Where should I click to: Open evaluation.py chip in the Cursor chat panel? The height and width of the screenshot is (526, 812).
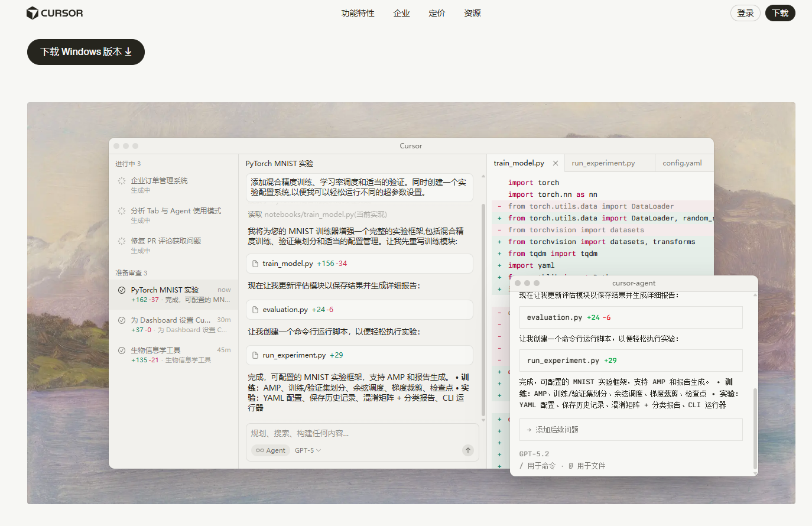pos(359,310)
